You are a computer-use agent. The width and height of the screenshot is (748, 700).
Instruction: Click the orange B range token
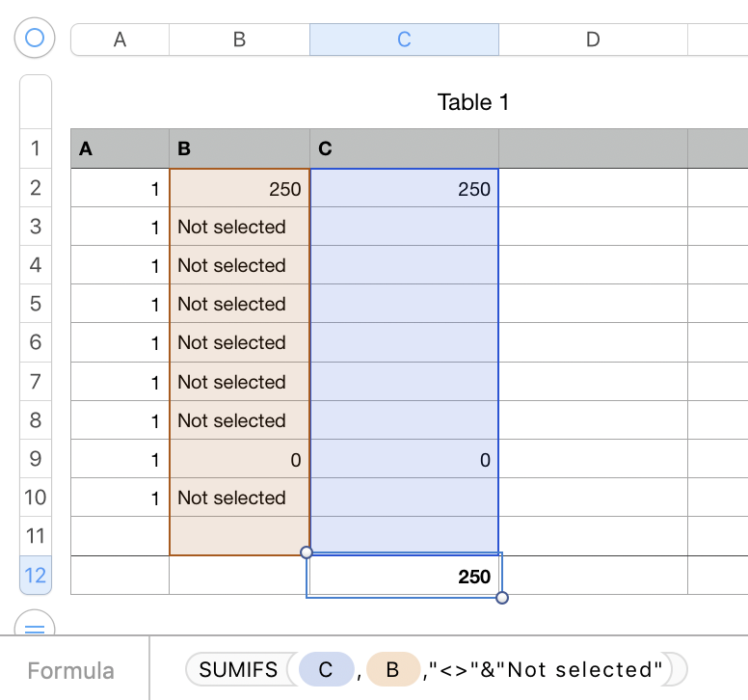point(392,670)
